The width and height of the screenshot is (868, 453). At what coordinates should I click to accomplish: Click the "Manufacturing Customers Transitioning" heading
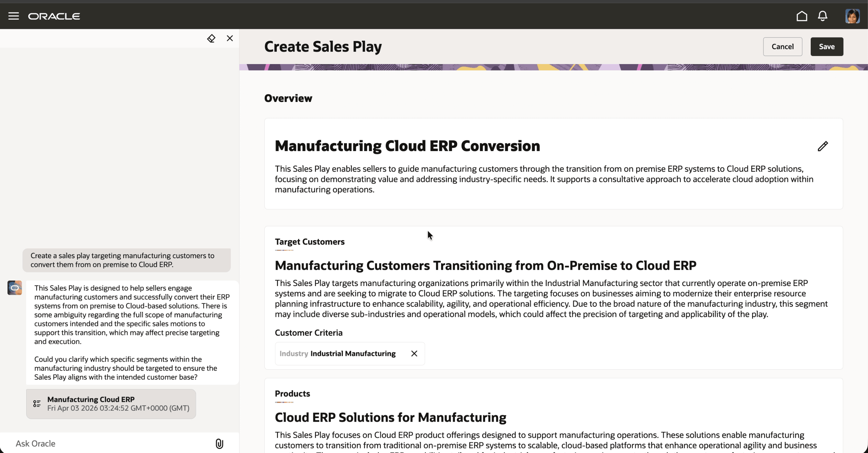[485, 265]
